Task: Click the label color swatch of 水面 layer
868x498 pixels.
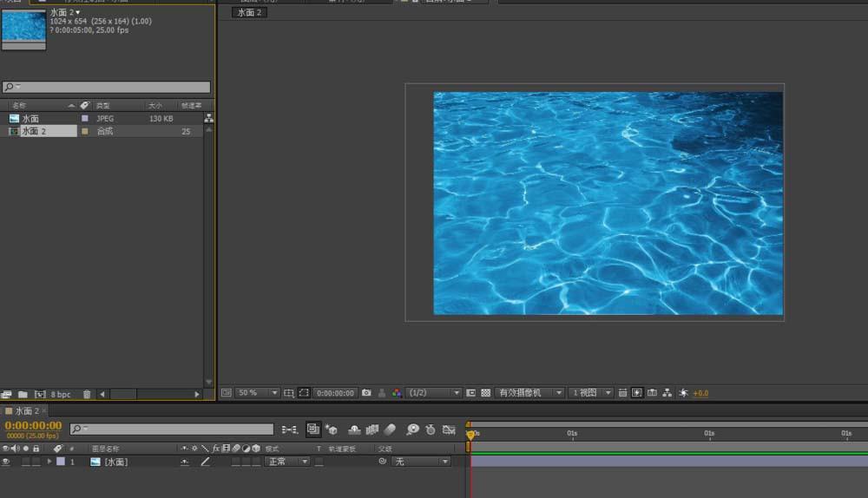Action: (x=60, y=462)
